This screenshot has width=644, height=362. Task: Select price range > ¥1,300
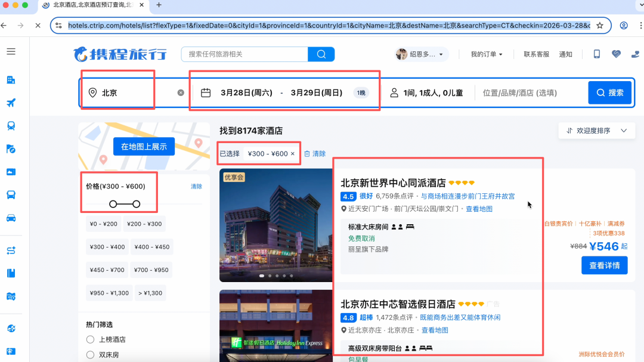(150, 293)
